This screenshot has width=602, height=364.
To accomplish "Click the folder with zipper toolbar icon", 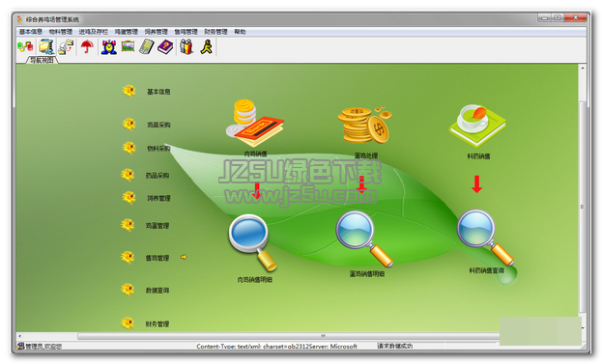I will (x=46, y=47).
